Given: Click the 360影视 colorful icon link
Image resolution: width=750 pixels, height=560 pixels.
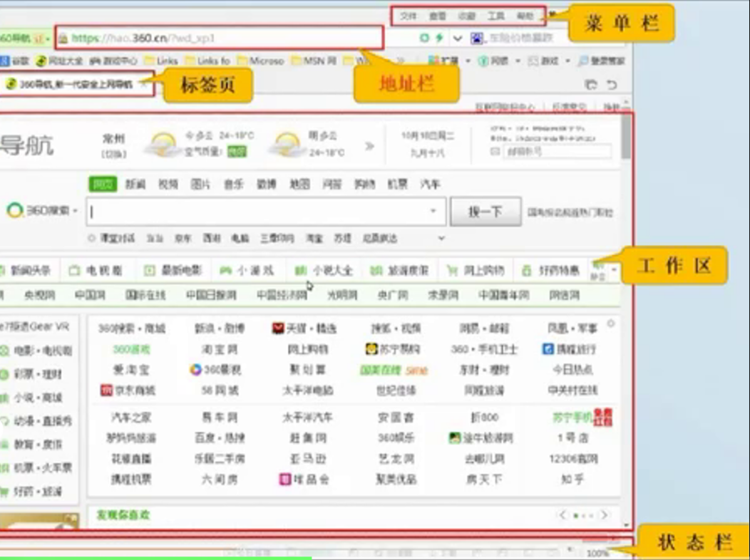Looking at the screenshot, I should point(215,370).
